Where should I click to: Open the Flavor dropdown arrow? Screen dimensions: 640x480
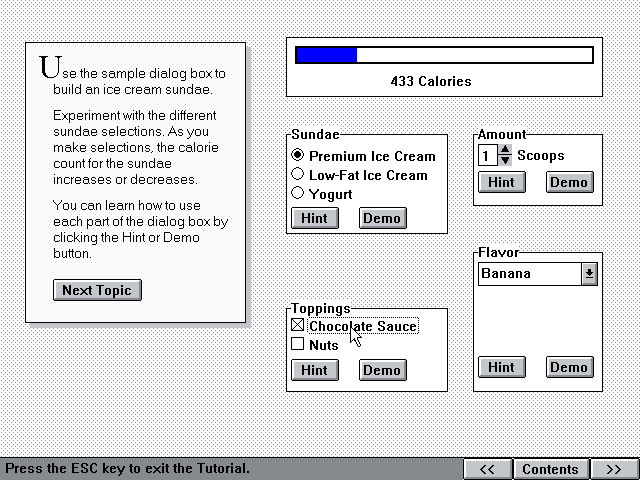(x=589, y=274)
